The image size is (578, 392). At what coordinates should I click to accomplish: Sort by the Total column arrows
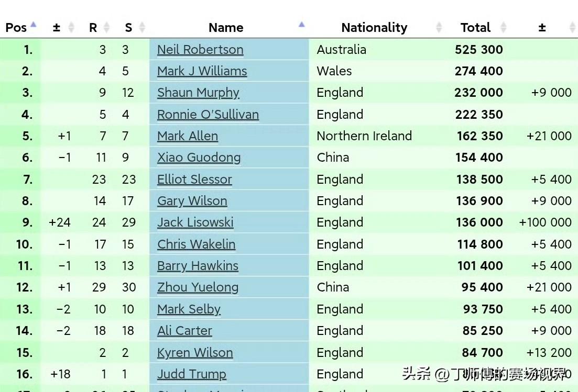(x=503, y=27)
